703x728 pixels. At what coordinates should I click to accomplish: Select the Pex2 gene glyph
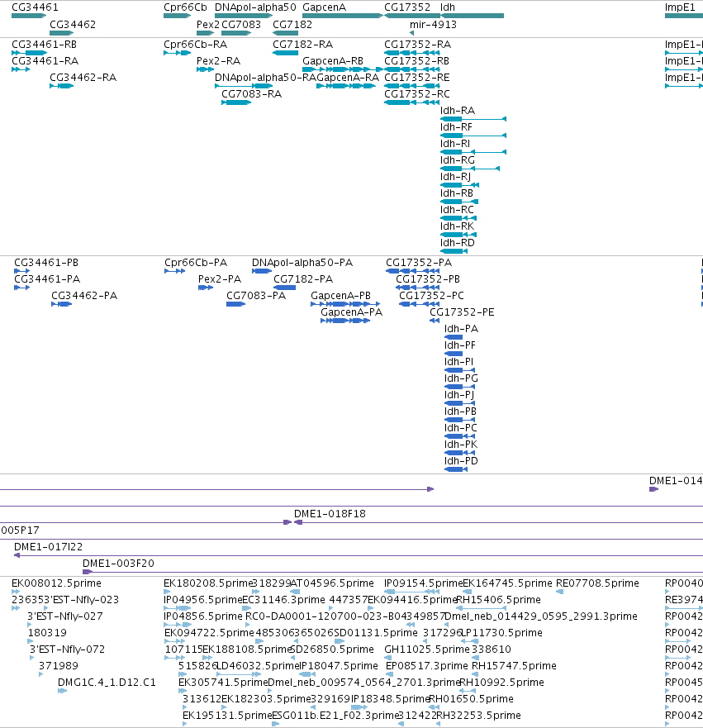[x=205, y=33]
